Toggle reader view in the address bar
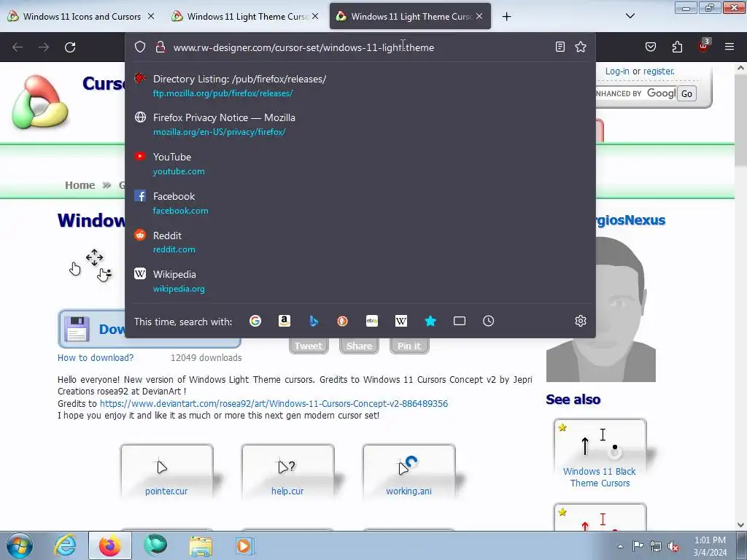 (560, 47)
